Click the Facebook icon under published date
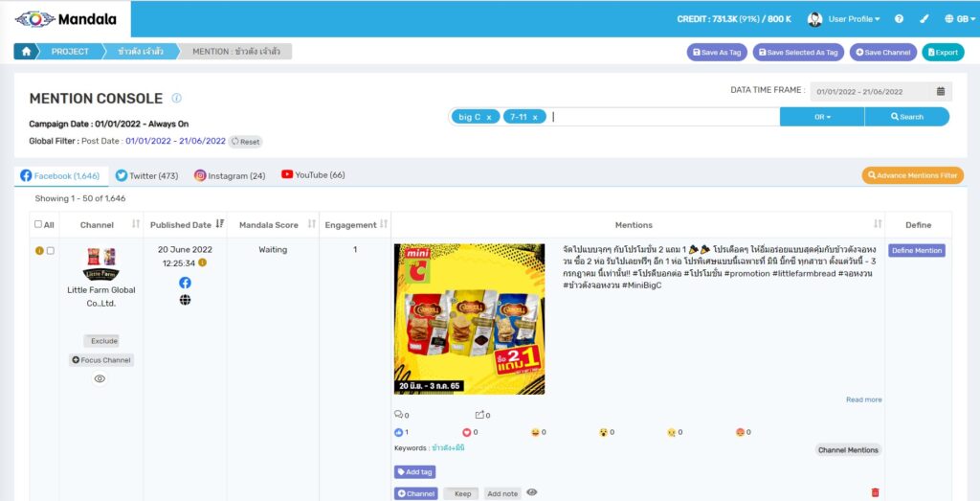 pyautogui.click(x=185, y=283)
